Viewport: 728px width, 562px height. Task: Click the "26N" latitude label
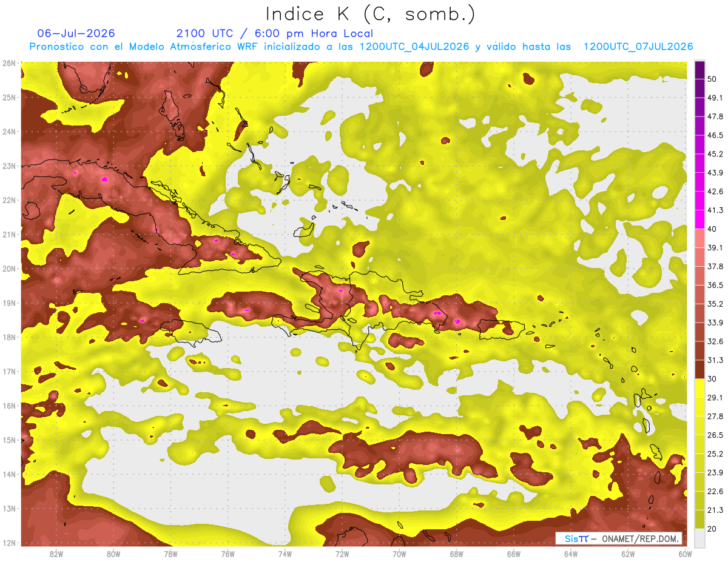click(x=8, y=63)
